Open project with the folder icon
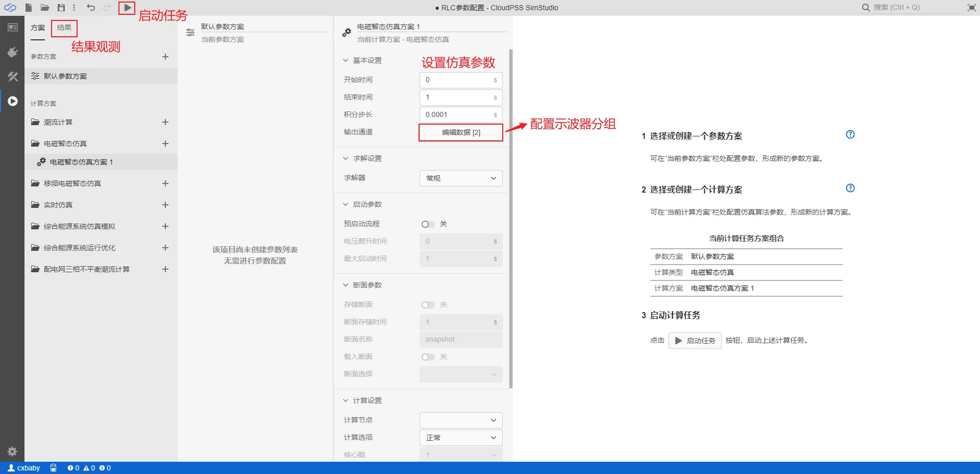The image size is (980, 474). (x=45, y=8)
